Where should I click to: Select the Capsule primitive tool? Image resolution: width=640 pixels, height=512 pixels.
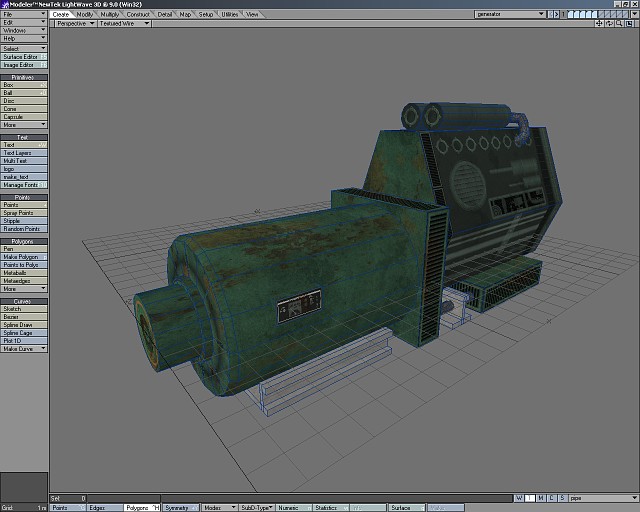tap(24, 117)
